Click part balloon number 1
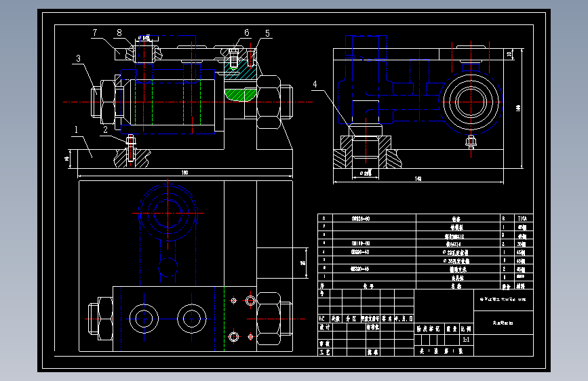The width and height of the screenshot is (588, 381). [76, 129]
